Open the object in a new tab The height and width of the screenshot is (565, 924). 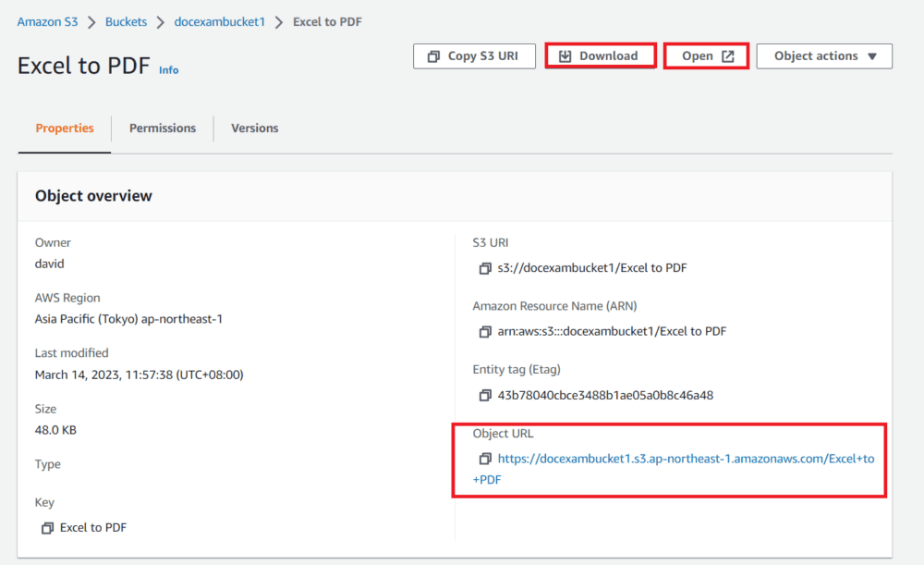[x=707, y=55]
